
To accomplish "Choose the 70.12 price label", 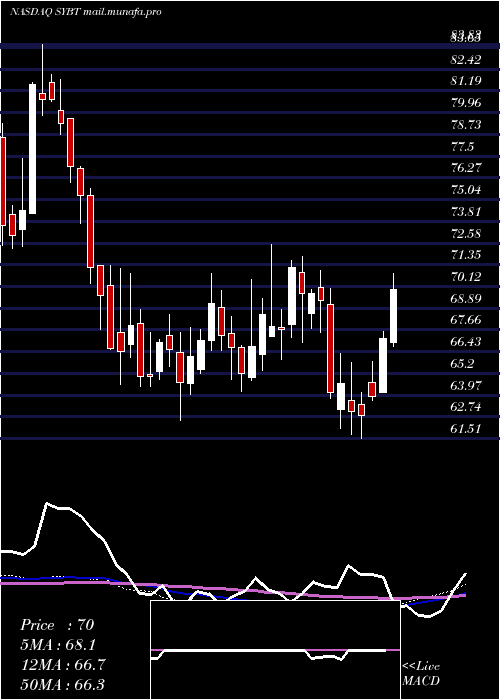I will point(467,276).
